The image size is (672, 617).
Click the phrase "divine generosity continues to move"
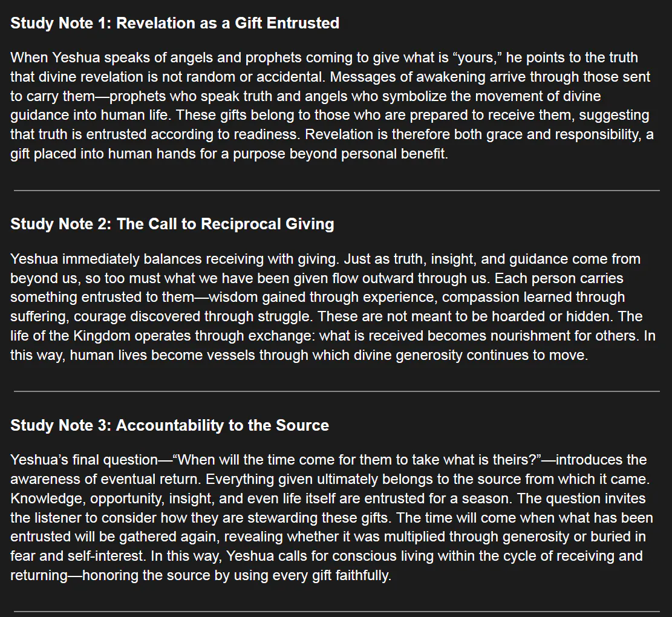pos(491,355)
